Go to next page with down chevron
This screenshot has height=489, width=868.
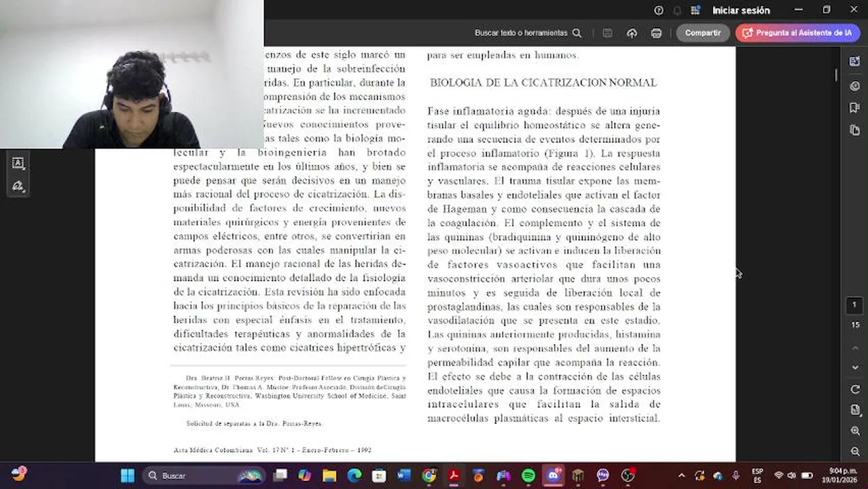pyautogui.click(x=855, y=367)
